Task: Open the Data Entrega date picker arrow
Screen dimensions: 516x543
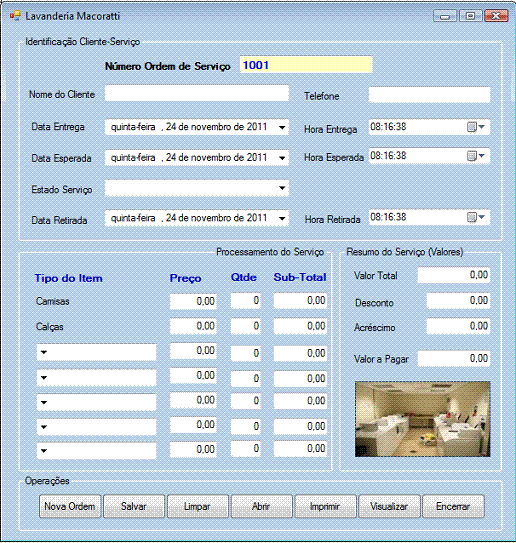Action: (x=282, y=127)
